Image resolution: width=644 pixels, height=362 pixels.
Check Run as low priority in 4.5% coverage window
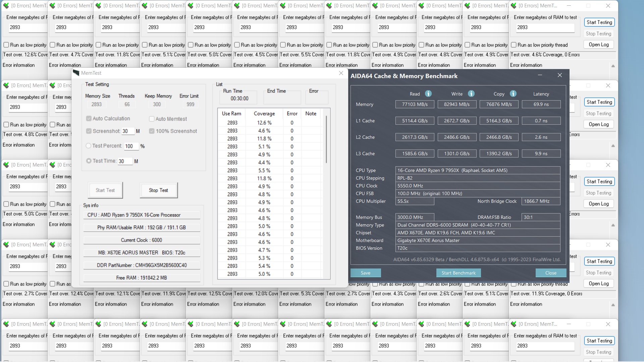coord(237,45)
